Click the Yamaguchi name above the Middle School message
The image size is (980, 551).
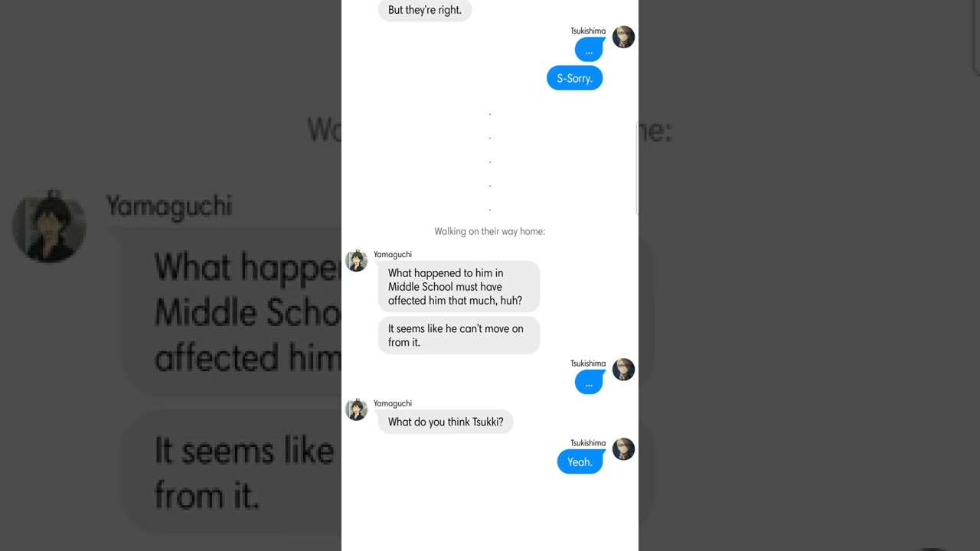tap(393, 254)
